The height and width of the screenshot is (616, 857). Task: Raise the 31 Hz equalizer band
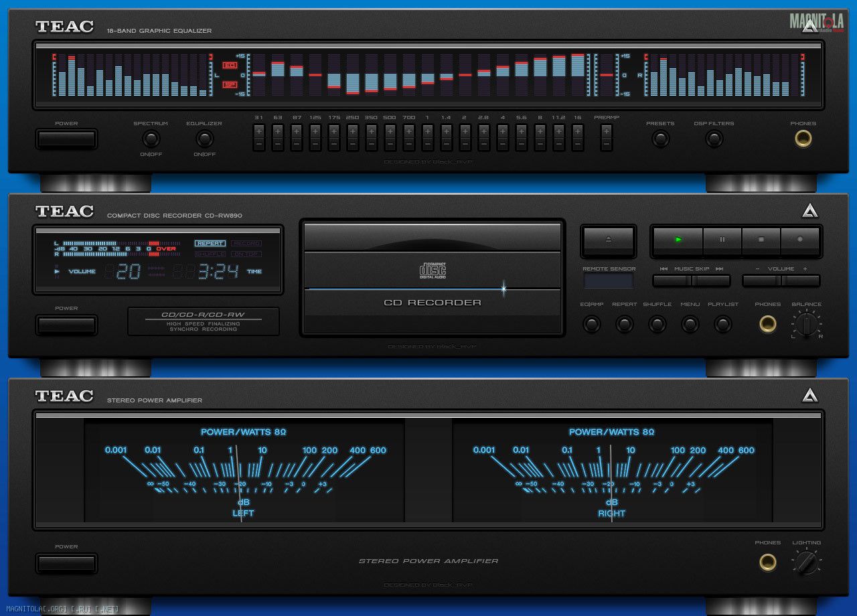pyautogui.click(x=258, y=131)
